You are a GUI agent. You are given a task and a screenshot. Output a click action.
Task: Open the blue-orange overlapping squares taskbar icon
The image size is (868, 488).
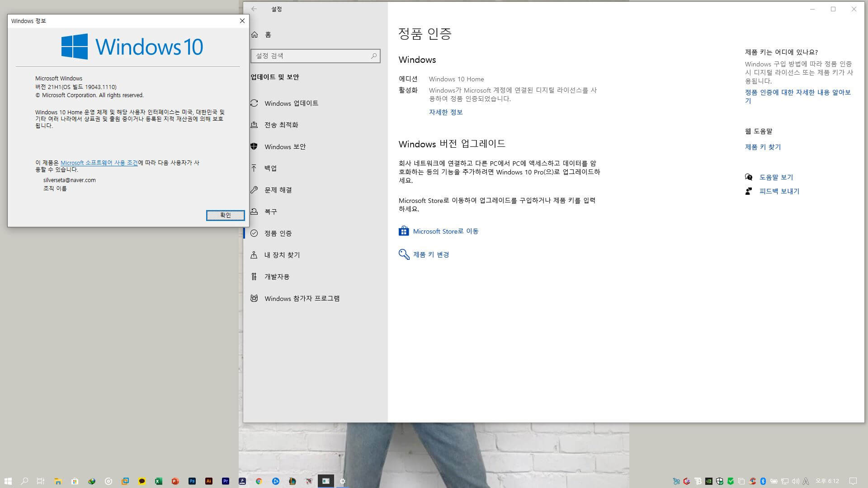pos(125,481)
